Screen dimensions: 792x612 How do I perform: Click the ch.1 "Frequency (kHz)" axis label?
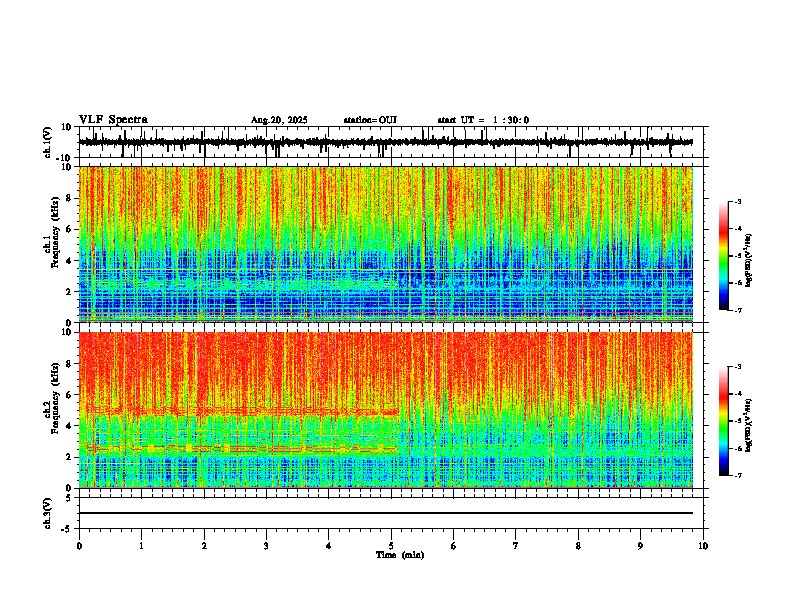point(55,232)
